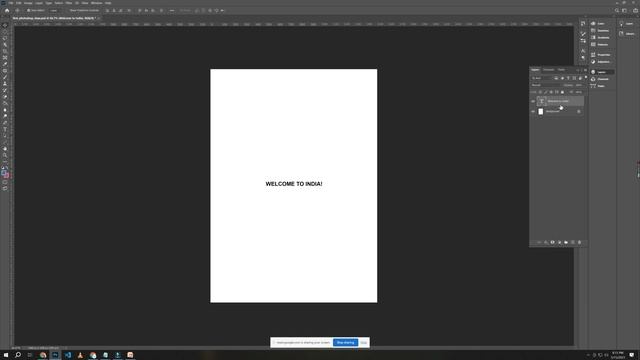Expand the status bar info arrow
This screenshot has height=360, width=640.
tap(66, 348)
